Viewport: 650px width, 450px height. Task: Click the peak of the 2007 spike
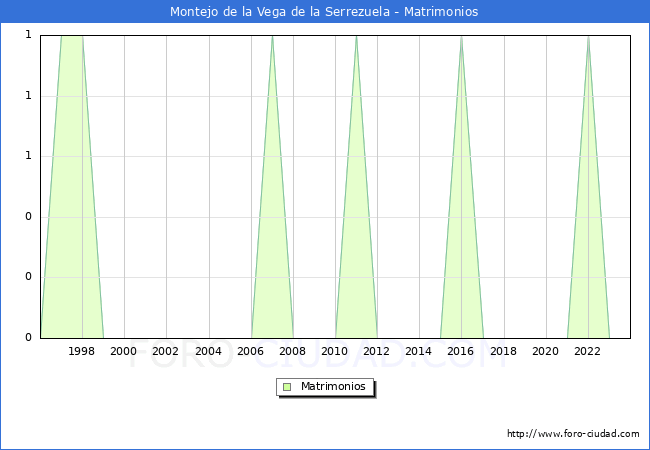[x=272, y=37]
